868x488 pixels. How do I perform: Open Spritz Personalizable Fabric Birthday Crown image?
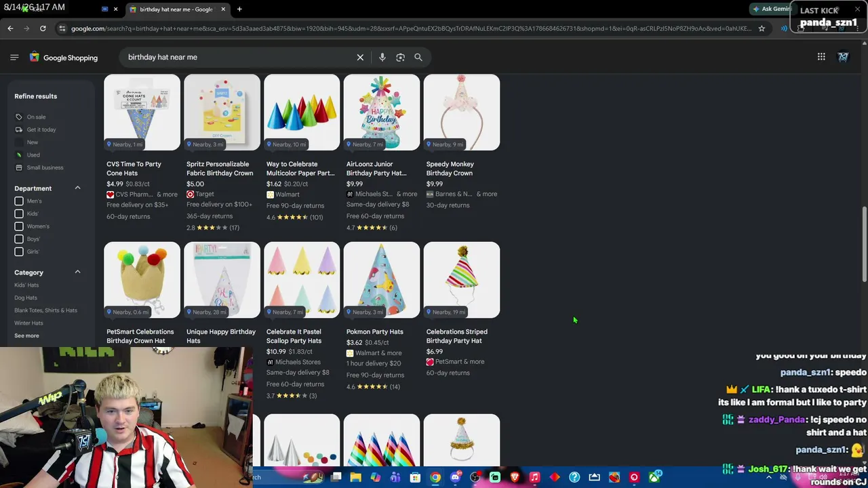coord(222,113)
